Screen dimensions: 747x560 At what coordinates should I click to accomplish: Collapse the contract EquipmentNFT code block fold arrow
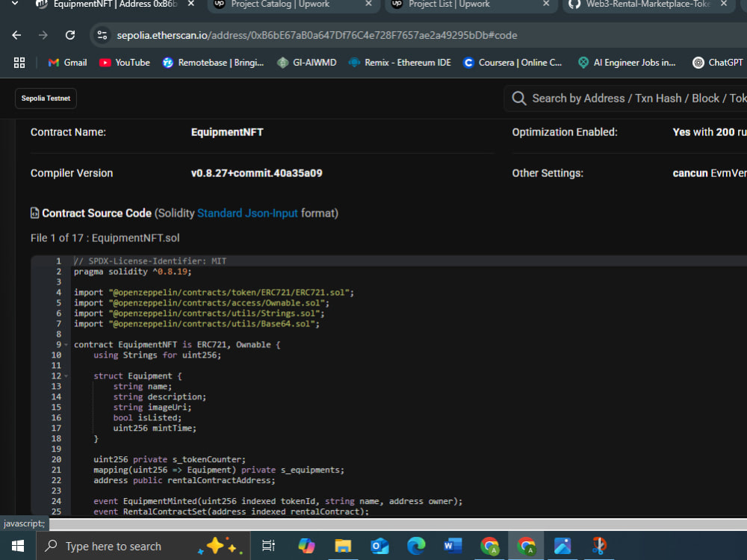click(x=66, y=345)
